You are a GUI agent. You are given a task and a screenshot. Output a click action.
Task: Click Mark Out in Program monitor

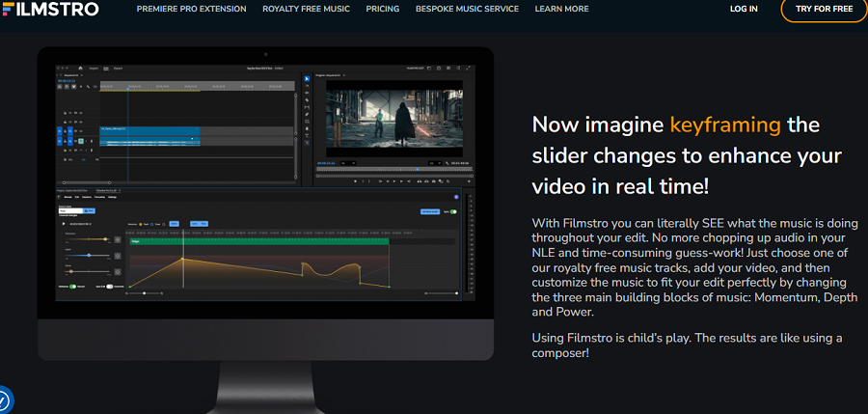point(369,181)
